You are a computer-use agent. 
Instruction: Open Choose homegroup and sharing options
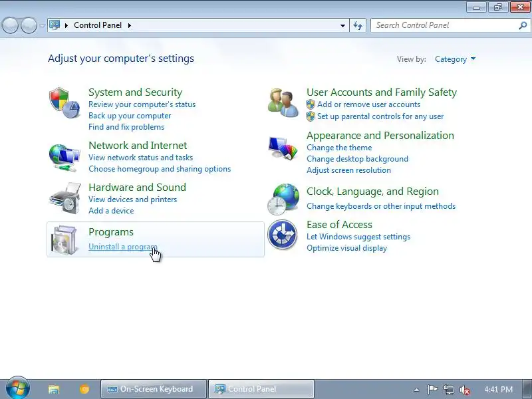[x=160, y=169]
